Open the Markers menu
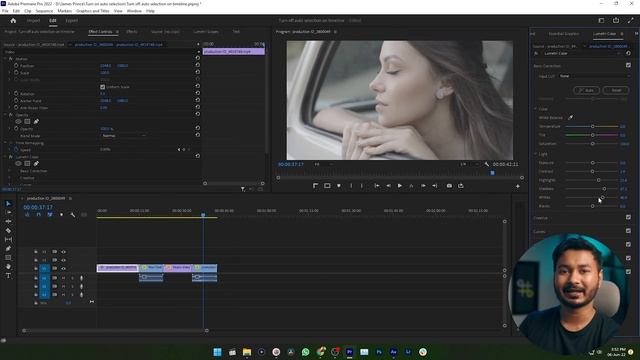Screen dimensions: 640x360 point(64,11)
